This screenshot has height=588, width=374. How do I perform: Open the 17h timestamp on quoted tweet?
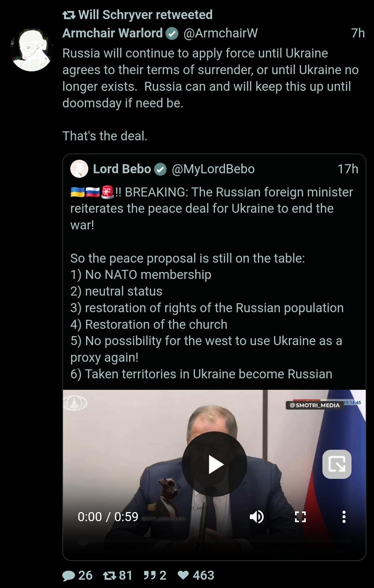click(x=348, y=169)
